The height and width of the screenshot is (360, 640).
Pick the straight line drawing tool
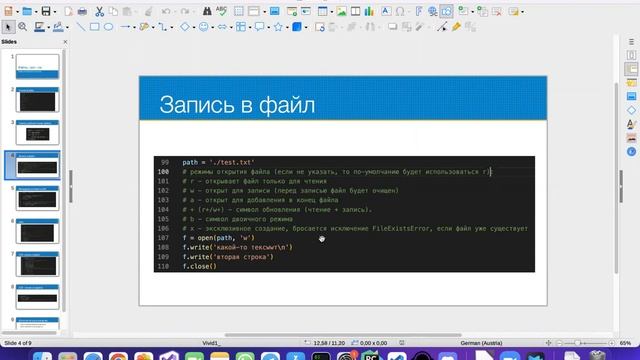pos(81,27)
